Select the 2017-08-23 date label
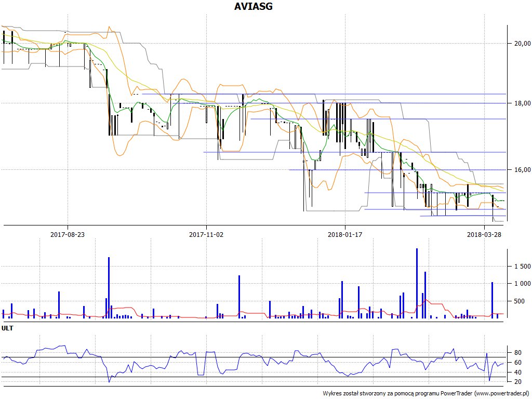This screenshot has width=532, height=399. click(x=68, y=234)
